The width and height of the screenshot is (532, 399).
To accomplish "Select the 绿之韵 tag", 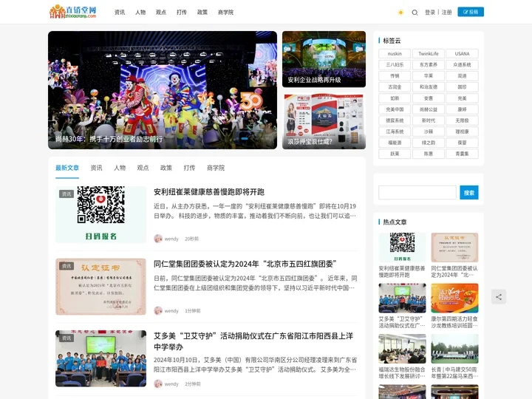I will pyautogui.click(x=428, y=143).
